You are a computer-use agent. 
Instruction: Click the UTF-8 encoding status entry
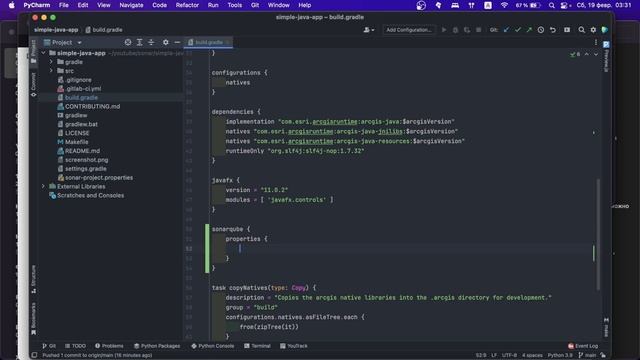click(x=509, y=355)
